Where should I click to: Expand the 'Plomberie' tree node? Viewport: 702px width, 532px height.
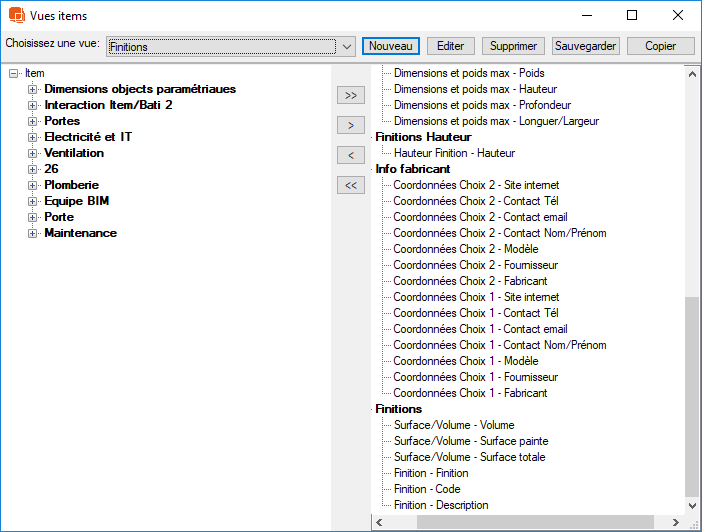click(33, 185)
